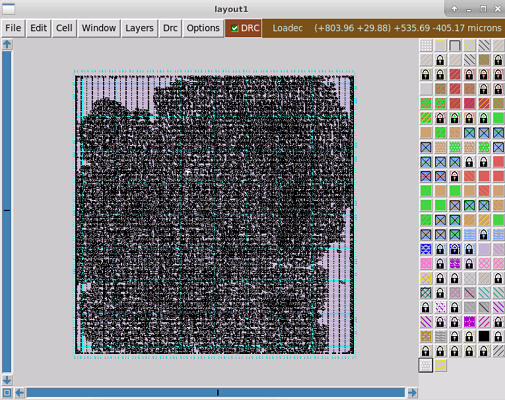Screen dimensions: 505x400
Task: Open the Edit menu
Action: coord(38,28)
